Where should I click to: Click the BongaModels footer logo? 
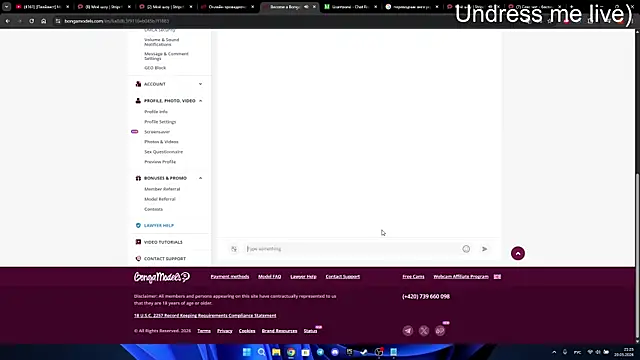[162, 277]
